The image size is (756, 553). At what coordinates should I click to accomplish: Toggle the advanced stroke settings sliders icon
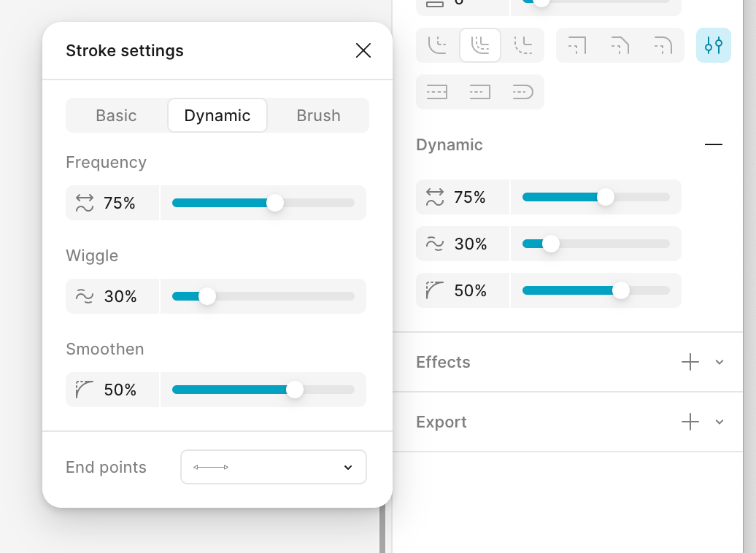tap(714, 45)
